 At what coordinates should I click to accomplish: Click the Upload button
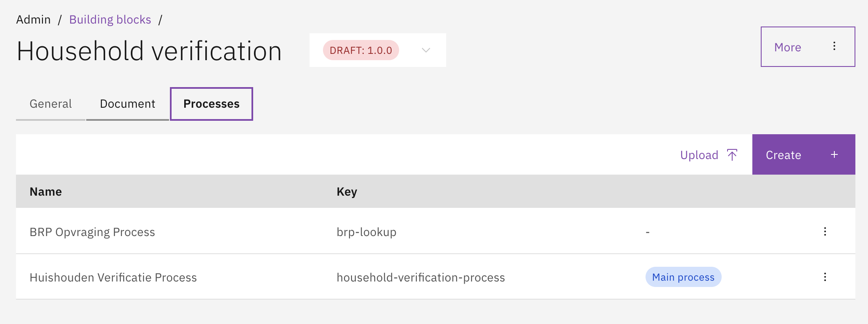(x=699, y=155)
